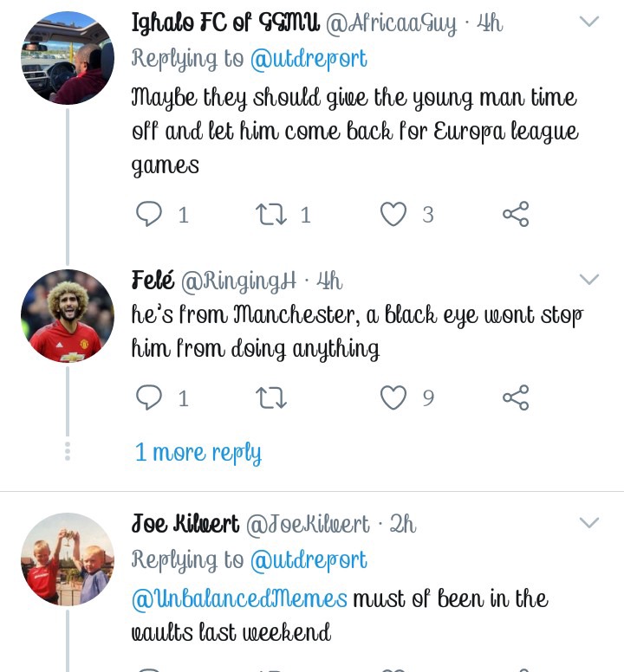Open @utdreport link in Ighalo FC's reply
Screen dimensions: 624x672
click(309, 59)
